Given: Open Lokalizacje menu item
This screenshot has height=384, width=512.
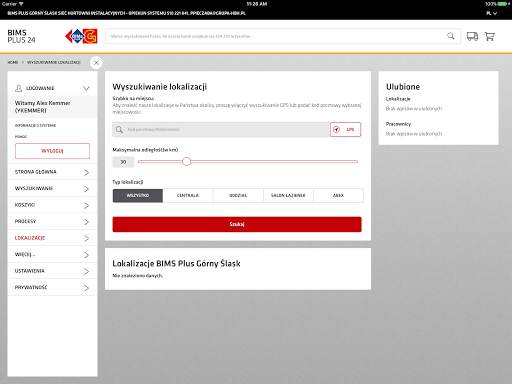Looking at the screenshot, I should 52,238.
